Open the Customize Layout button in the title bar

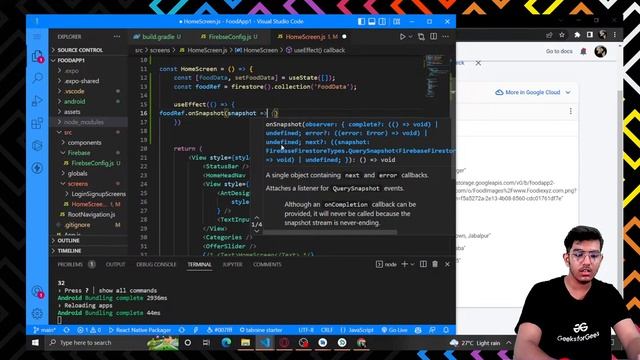click(396, 22)
